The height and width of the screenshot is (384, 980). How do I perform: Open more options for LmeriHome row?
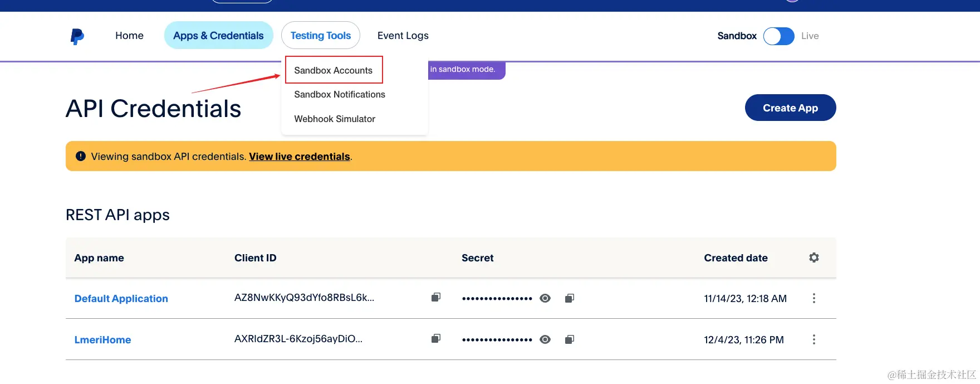tap(814, 339)
